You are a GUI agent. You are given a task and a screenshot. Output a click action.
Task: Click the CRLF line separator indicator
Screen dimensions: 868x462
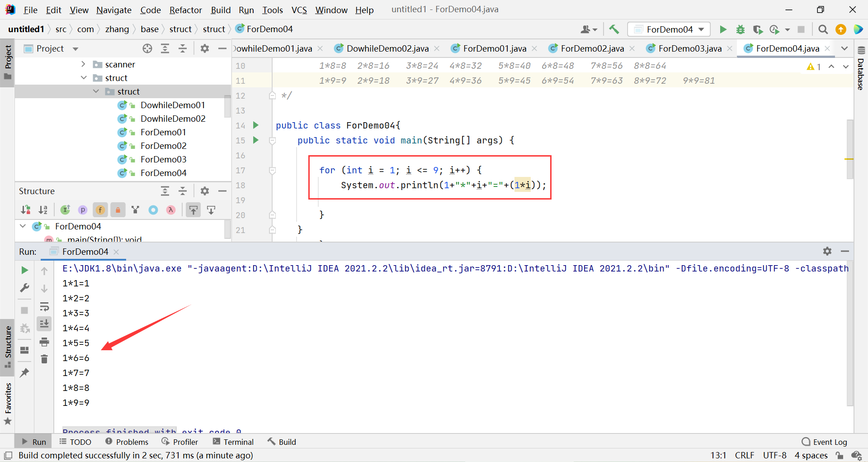[x=745, y=455]
